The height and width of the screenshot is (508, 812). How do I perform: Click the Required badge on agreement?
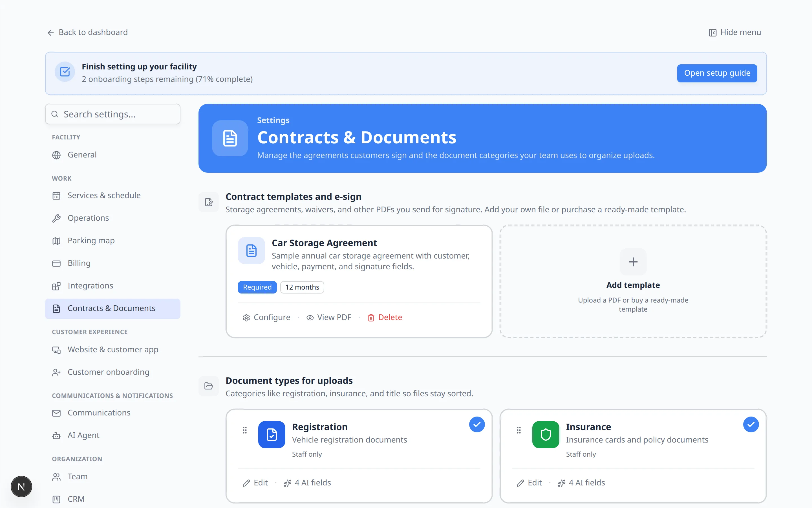257,287
